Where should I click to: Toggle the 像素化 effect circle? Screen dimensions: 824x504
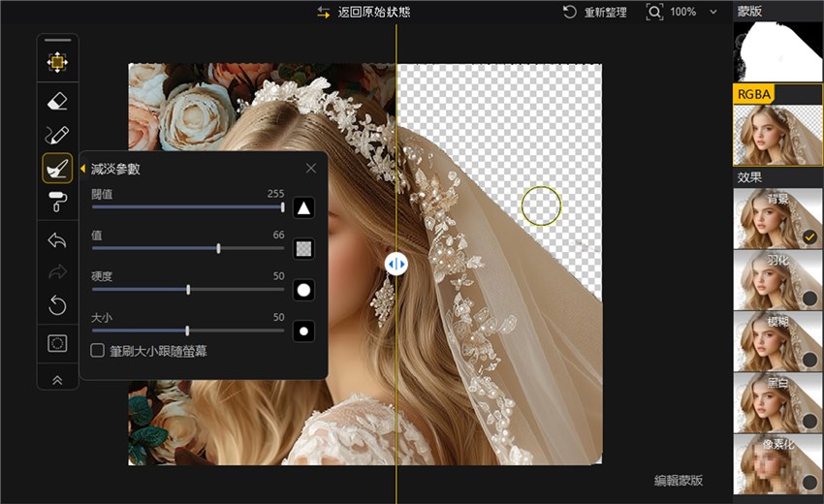pos(809,482)
